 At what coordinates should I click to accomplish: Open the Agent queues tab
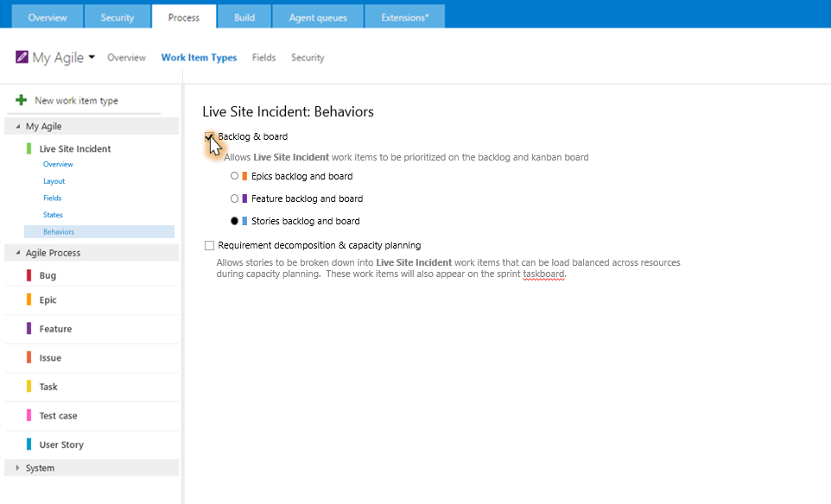click(x=318, y=17)
